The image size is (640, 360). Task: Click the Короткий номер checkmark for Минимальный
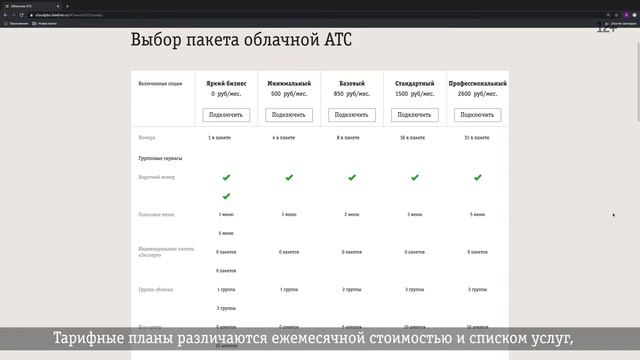(289, 178)
